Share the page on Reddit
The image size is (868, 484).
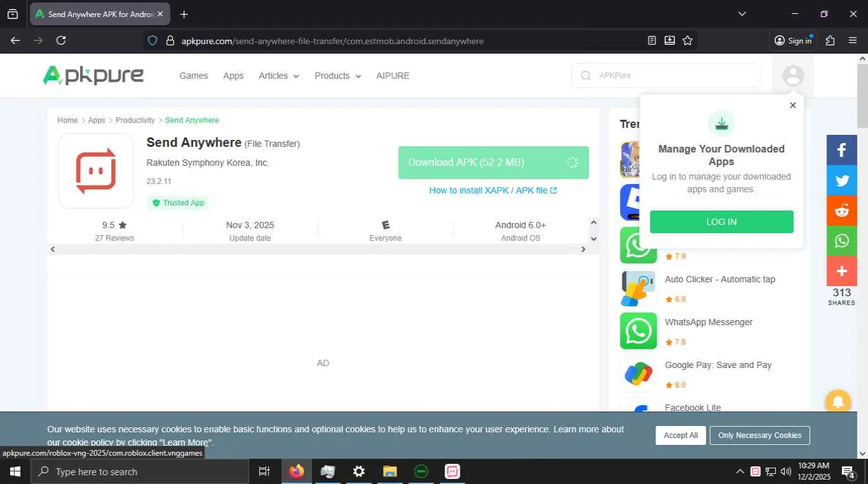pos(842,210)
